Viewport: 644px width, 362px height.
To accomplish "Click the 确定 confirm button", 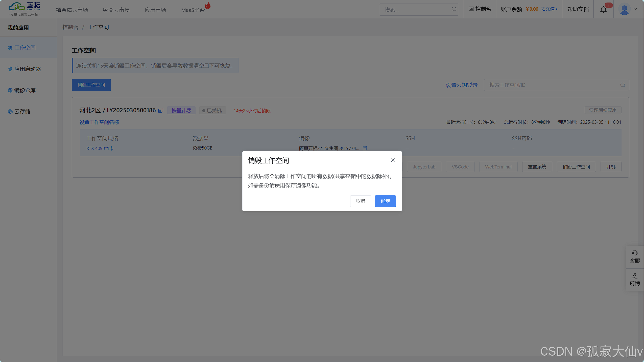I will 385,201.
